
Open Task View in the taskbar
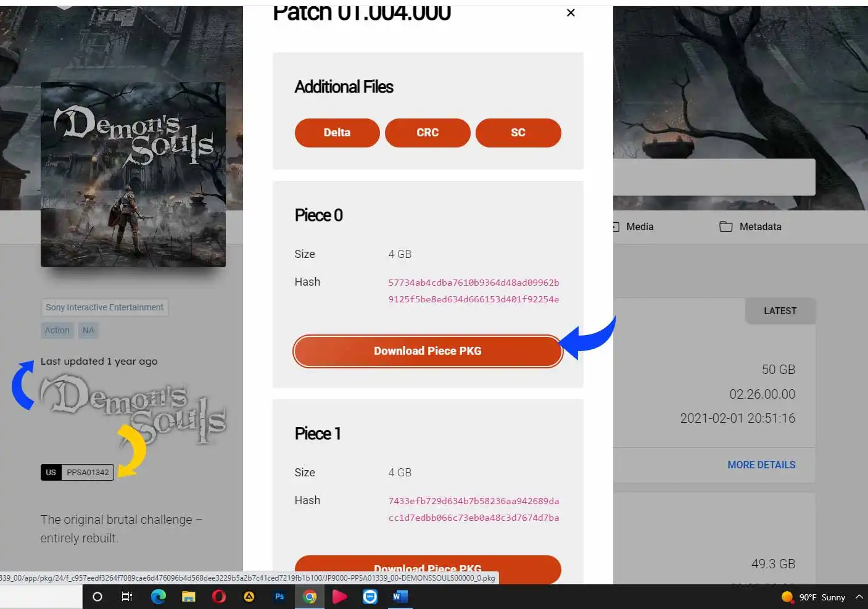pos(127,597)
